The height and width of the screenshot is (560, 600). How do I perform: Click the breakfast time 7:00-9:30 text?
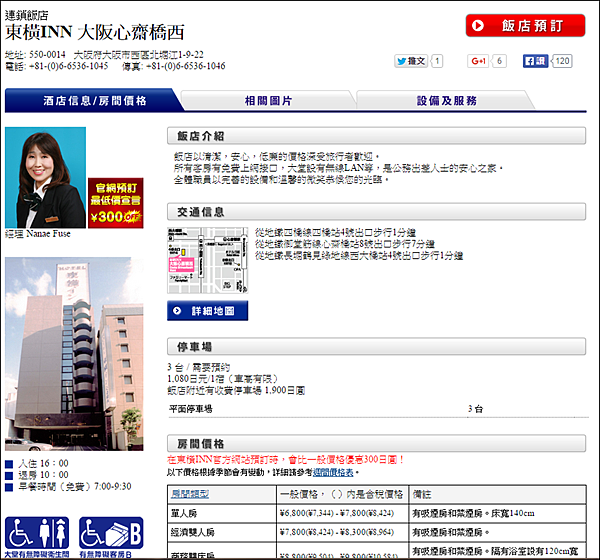coord(75,487)
